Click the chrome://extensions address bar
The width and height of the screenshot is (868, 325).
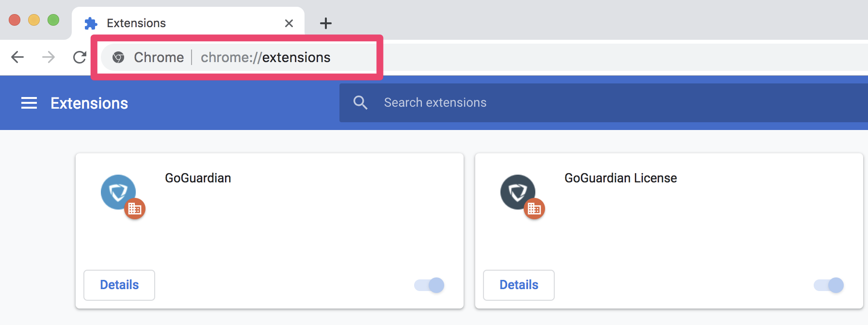pos(265,57)
